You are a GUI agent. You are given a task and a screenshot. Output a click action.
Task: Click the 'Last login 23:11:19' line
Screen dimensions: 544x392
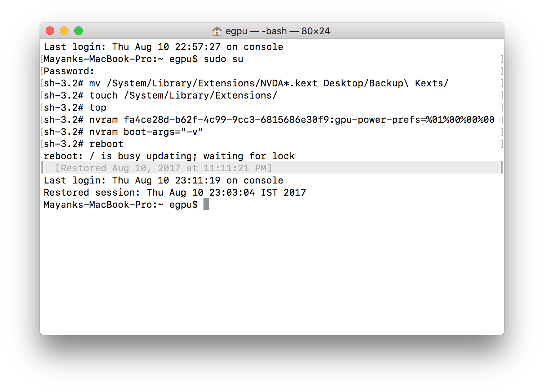(163, 180)
